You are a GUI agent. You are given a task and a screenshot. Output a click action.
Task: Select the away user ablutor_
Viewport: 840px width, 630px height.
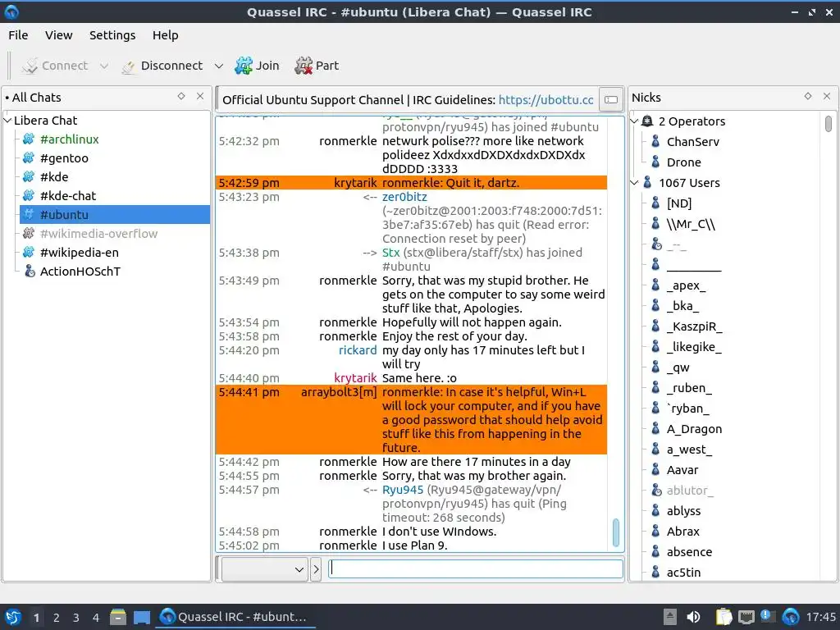pos(690,491)
